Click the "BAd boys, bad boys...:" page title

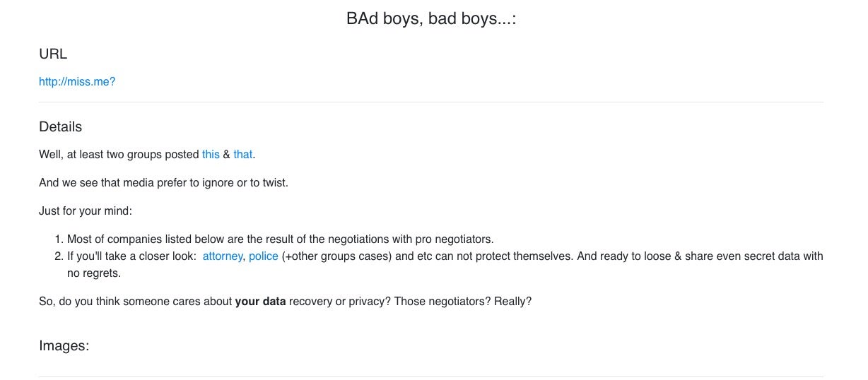coord(431,19)
